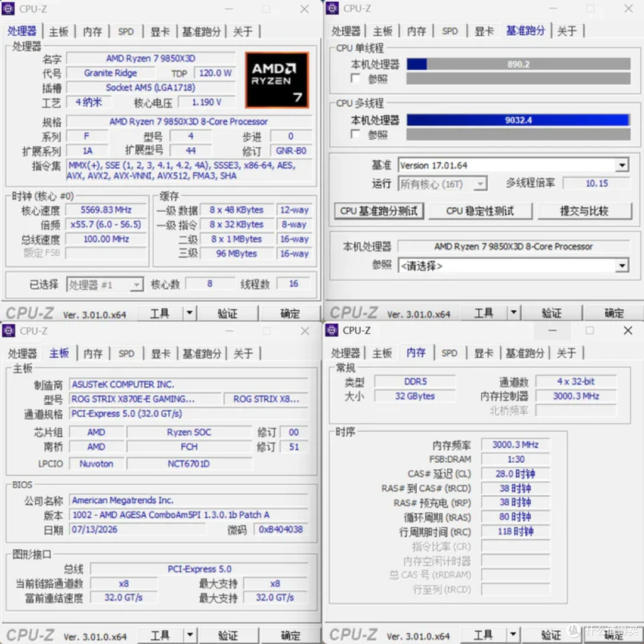644x644 pixels.
Task: Click the PCI-Express 5.0 总线 value
Action: pyautogui.click(x=199, y=569)
